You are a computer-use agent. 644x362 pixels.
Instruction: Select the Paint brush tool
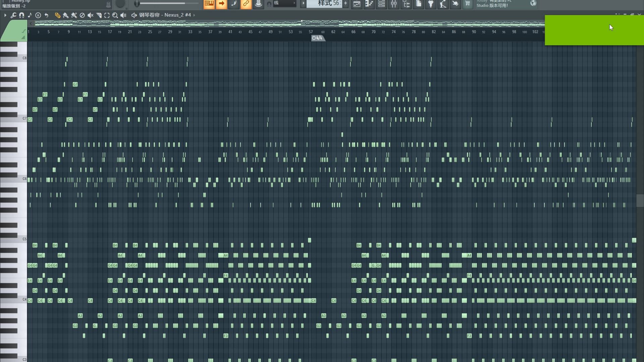point(66,15)
